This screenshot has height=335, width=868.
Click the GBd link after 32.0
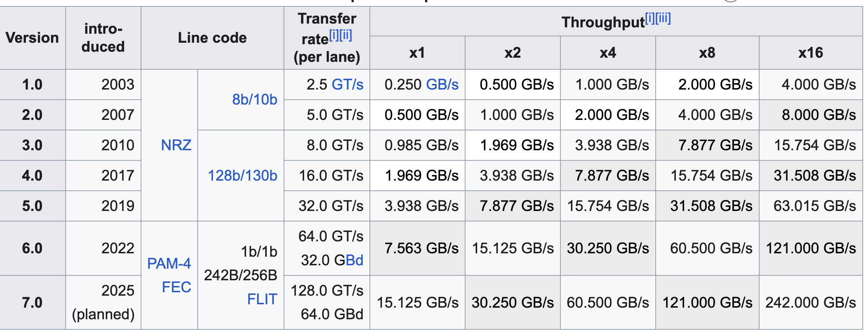[348, 260]
